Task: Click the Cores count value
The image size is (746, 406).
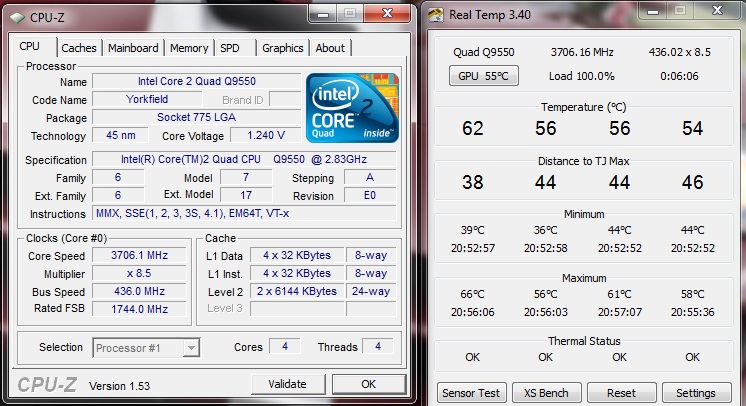Action: tap(285, 347)
